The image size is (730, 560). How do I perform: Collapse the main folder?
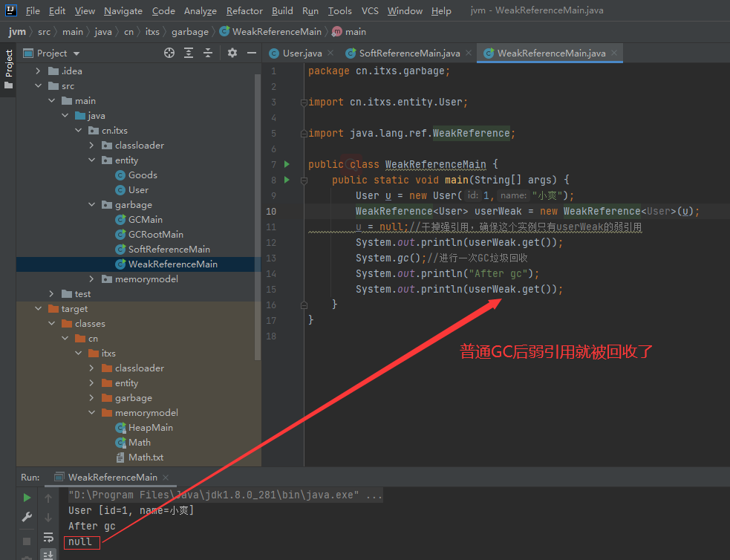click(x=52, y=100)
